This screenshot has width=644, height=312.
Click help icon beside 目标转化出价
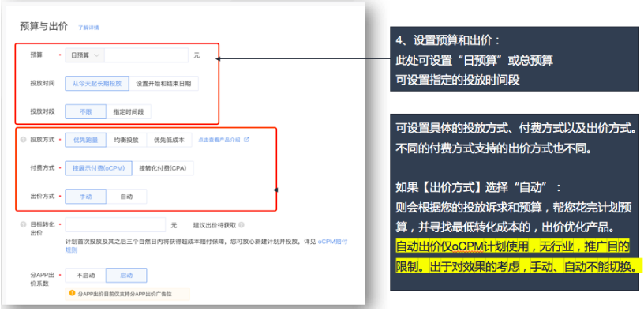coord(24,225)
